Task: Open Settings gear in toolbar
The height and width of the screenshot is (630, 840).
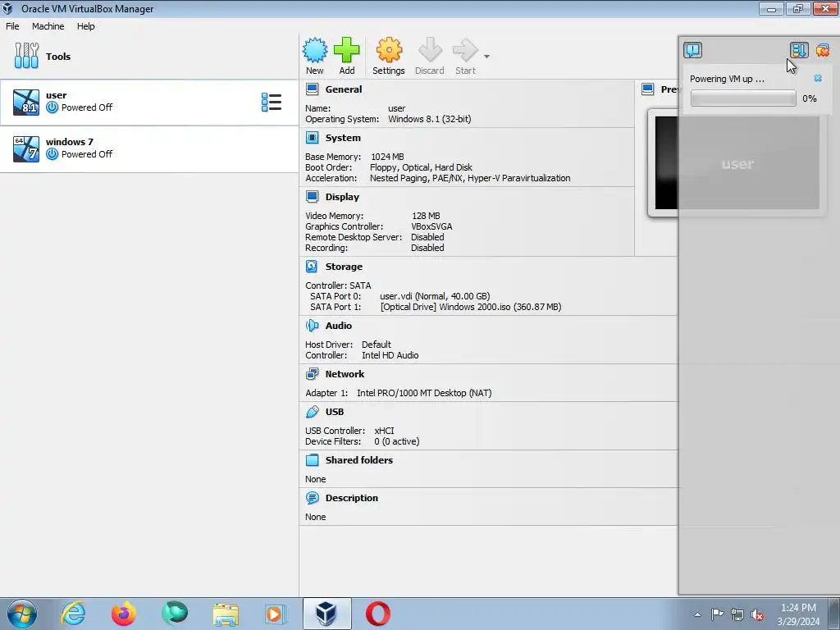Action: tap(389, 50)
